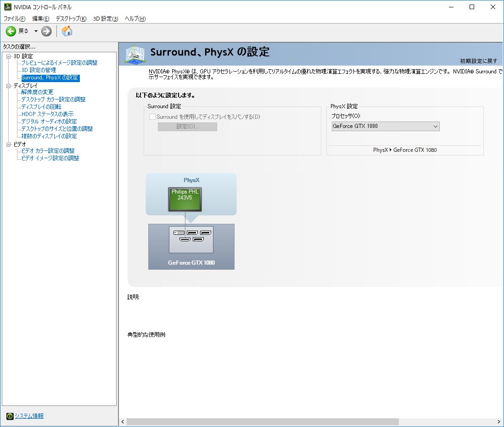The height and width of the screenshot is (427, 504).
Task: Open the Back history dropdown arrow
Action: pos(36,31)
